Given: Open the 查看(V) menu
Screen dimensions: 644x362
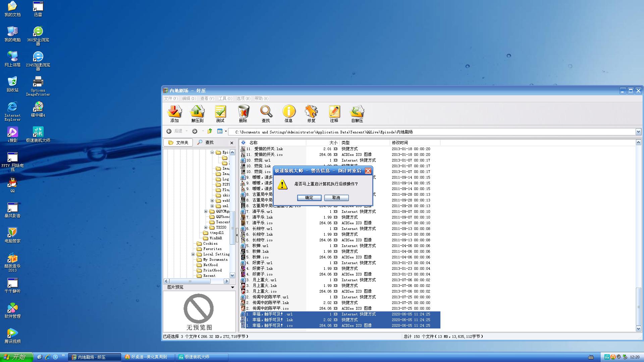Looking at the screenshot, I should coord(207,99).
